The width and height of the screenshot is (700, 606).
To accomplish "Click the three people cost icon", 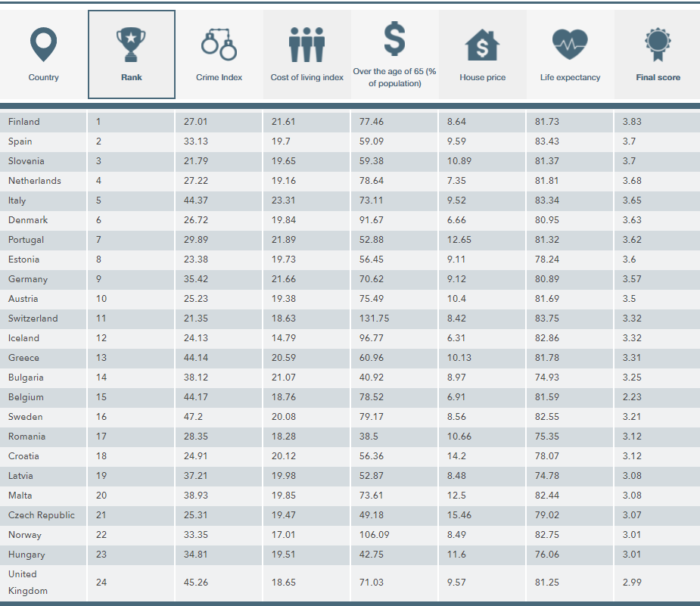I will (x=306, y=45).
